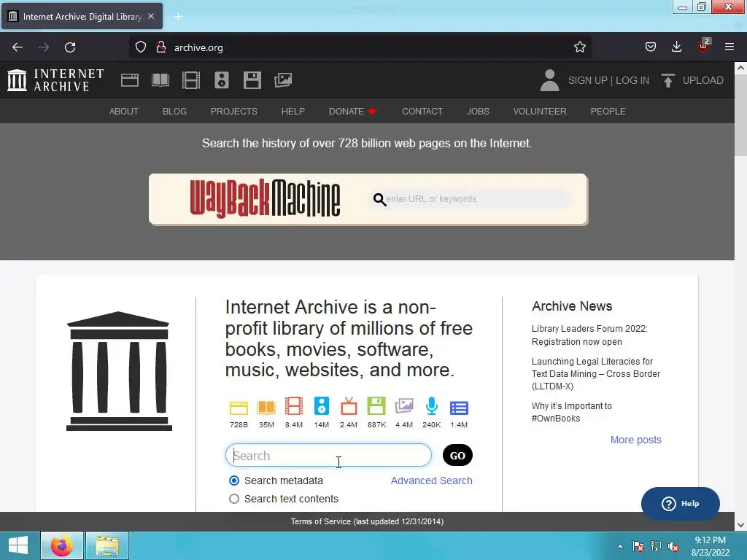Open the Audio speaker icon in top navigation
Screen dimensions: 747x560
click(222, 80)
